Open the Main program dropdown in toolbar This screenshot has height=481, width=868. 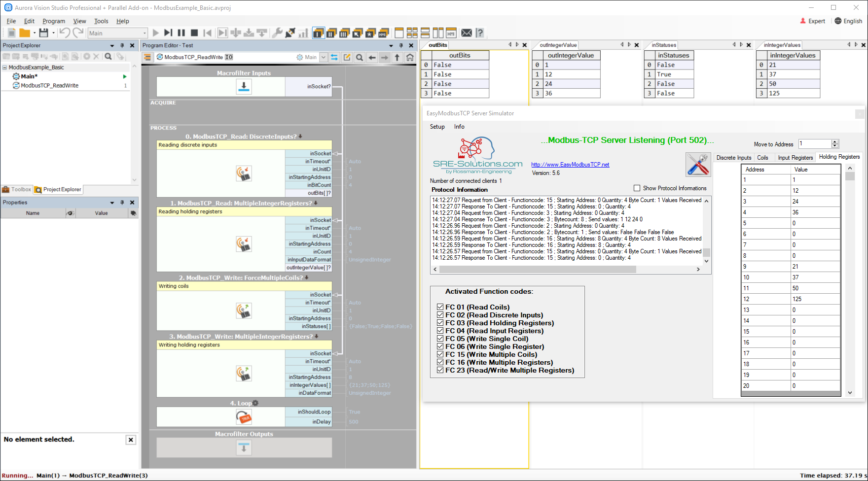coord(145,33)
